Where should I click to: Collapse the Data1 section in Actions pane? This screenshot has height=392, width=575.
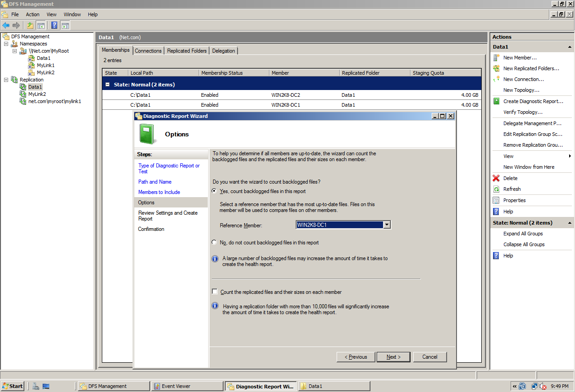(570, 47)
